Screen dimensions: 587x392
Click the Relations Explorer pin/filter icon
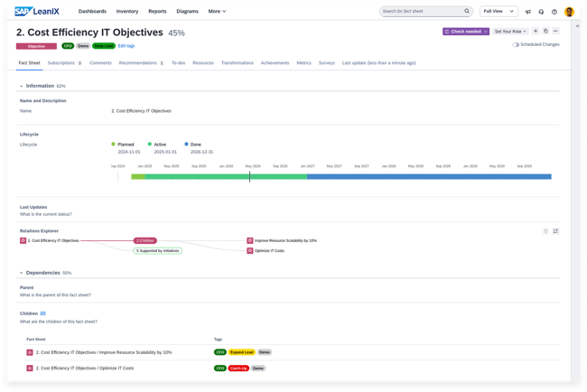pyautogui.click(x=545, y=231)
